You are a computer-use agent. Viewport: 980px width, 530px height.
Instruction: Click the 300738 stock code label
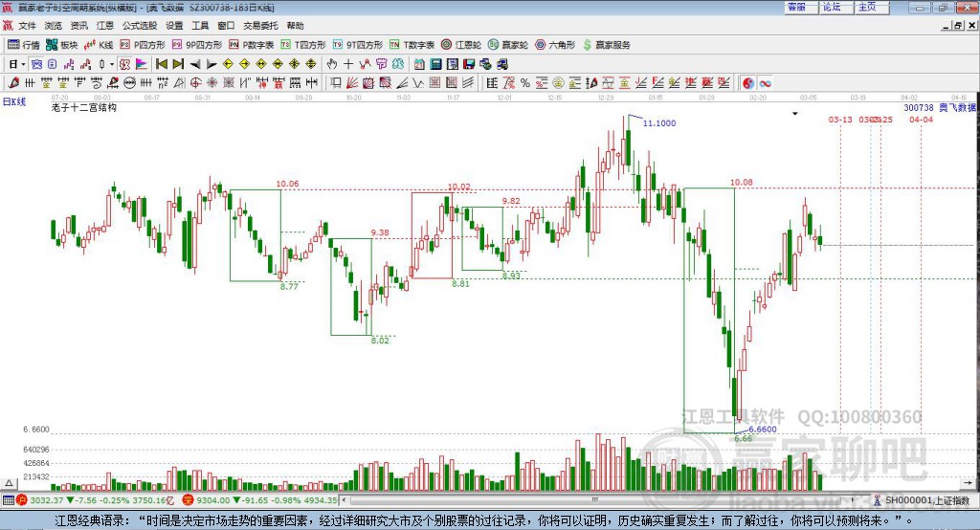point(918,107)
